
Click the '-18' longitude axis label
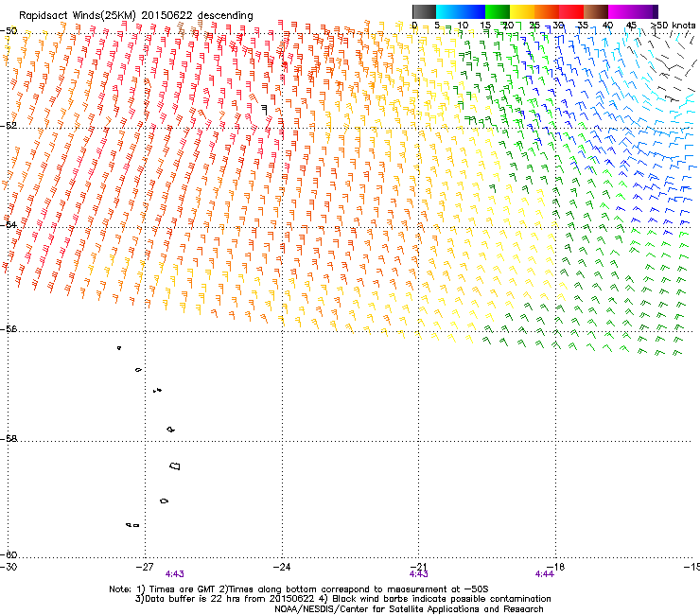556,567
